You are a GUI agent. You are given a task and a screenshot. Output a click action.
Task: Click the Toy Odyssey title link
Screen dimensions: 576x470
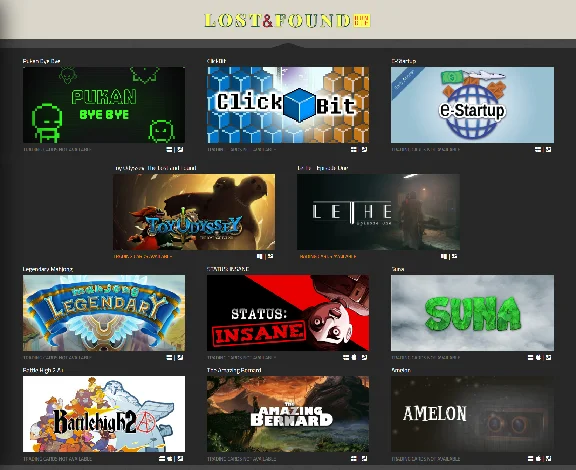click(x=155, y=168)
